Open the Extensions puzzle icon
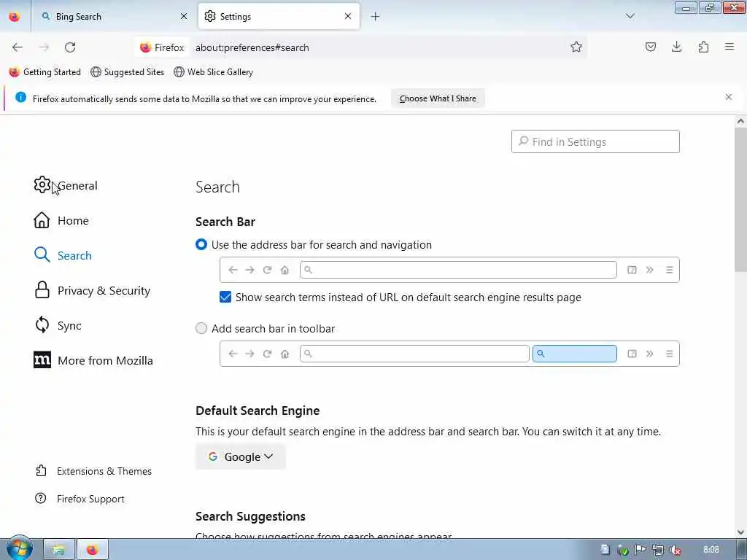Viewport: 747px width, 560px height. pyautogui.click(x=703, y=47)
